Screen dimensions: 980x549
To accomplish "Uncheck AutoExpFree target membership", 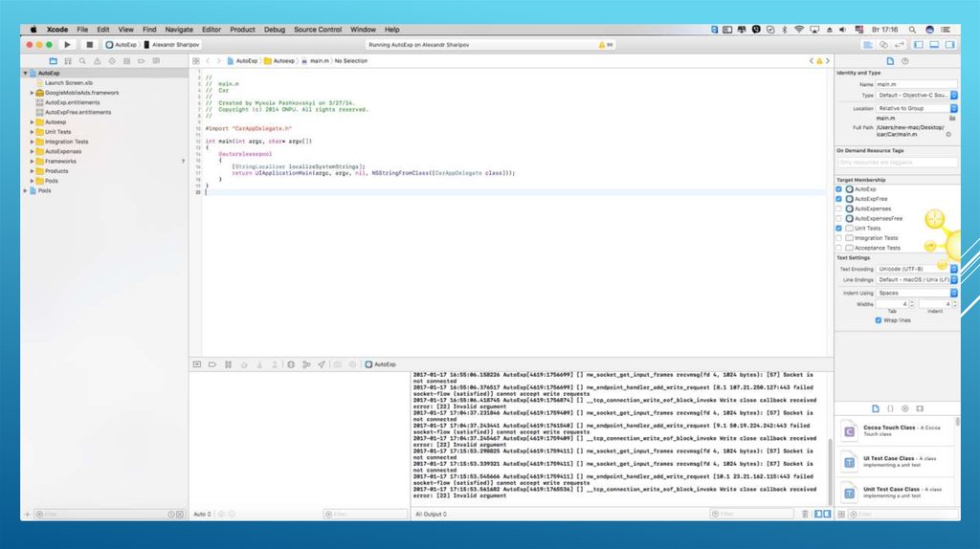I will [839, 199].
